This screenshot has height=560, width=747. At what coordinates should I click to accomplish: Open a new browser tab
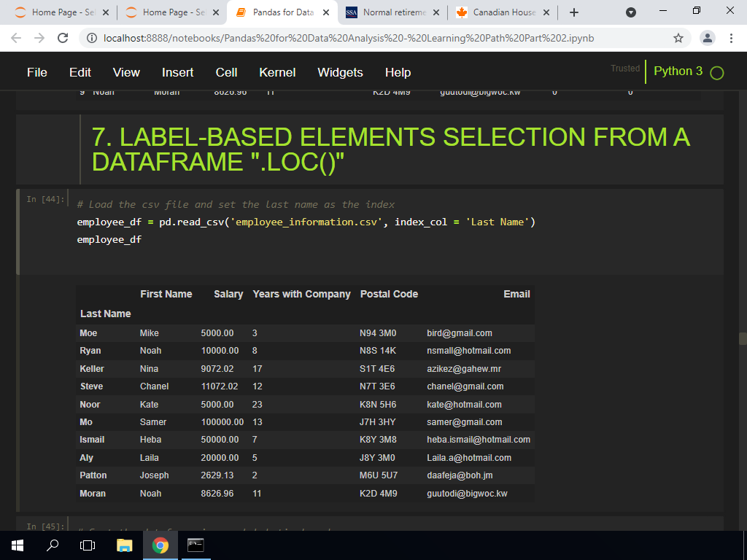[574, 13]
